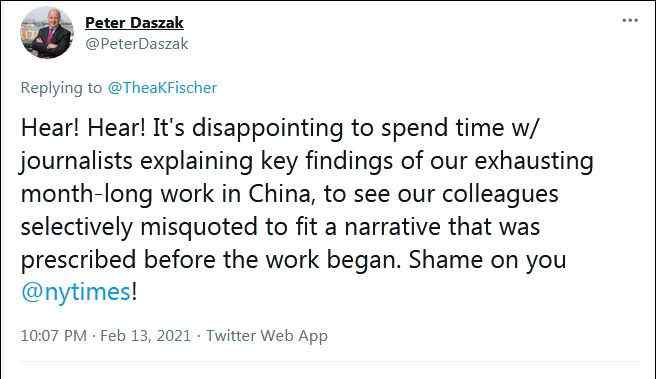
Task: Click 'month-long work in China' text
Action: pos(167,194)
